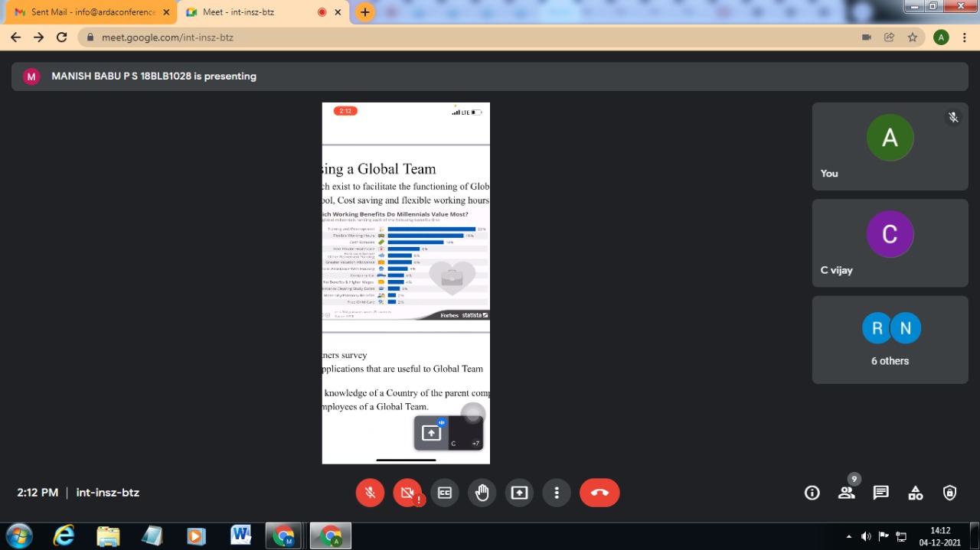Open more options three-dot menu
Screen dimensions: 980x550
tap(557, 493)
